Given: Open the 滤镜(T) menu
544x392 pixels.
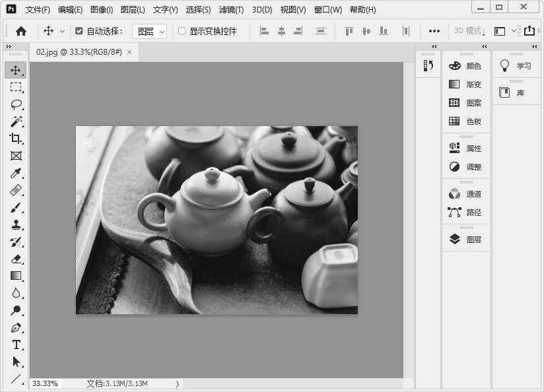Looking at the screenshot, I should tap(230, 10).
